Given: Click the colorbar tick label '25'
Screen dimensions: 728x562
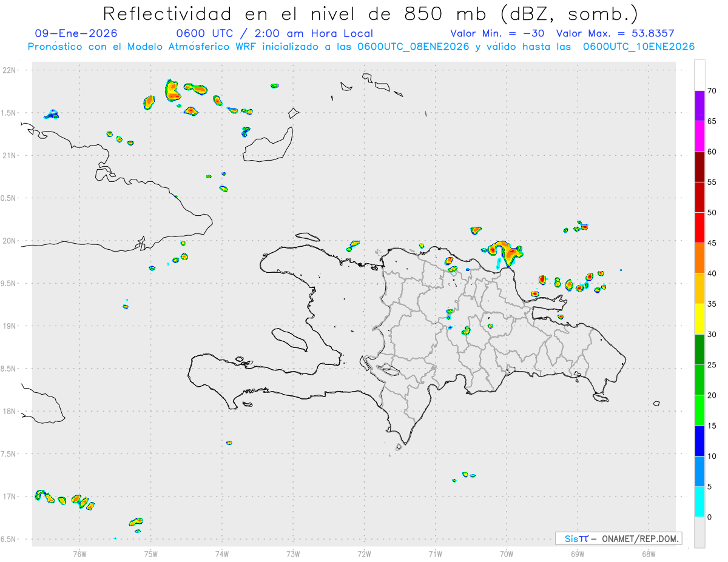Looking at the screenshot, I should [712, 365].
